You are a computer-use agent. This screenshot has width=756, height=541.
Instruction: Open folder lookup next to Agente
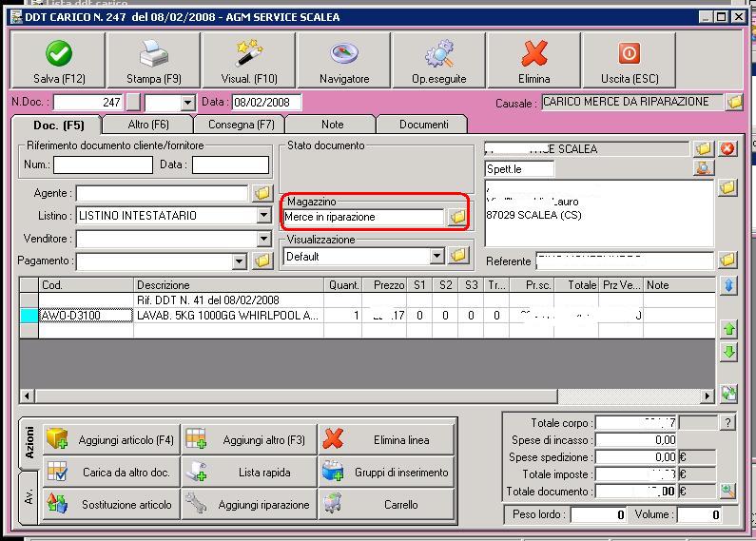262,193
